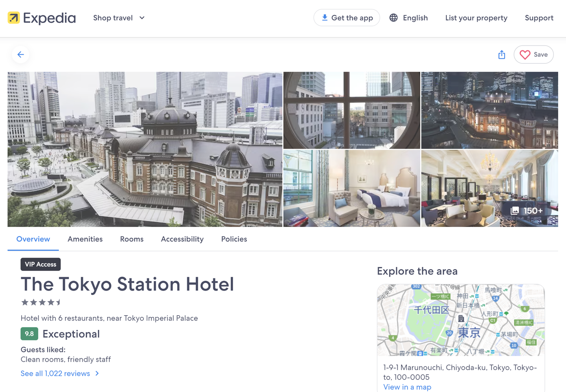Click the download icon in Get the app
The height and width of the screenshot is (392, 566).
coord(325,18)
